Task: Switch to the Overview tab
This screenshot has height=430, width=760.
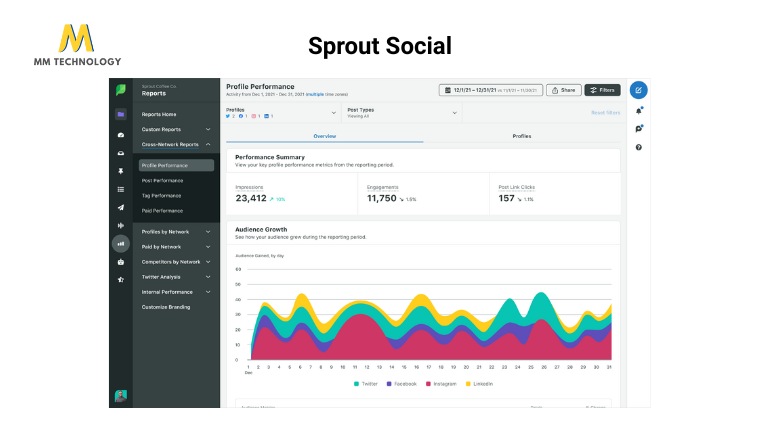Action: click(x=325, y=136)
